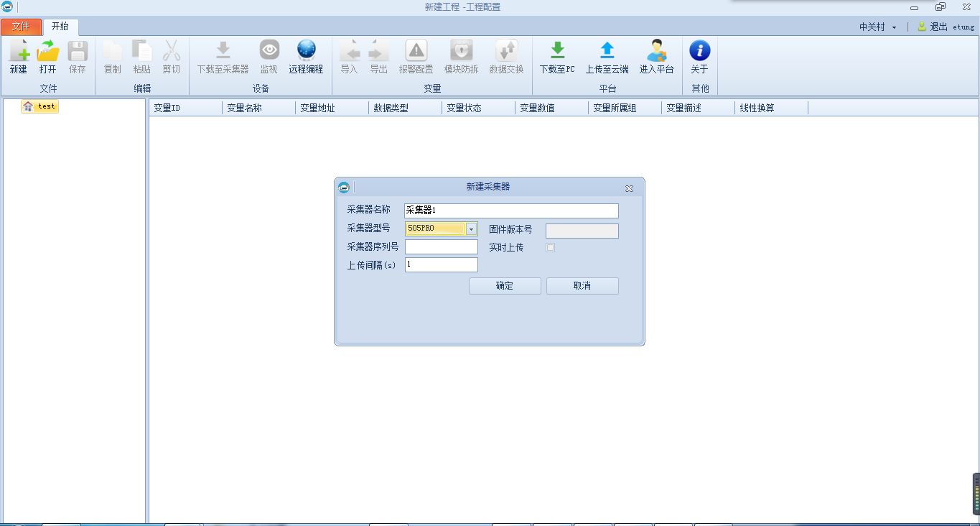Screen dimensions: 980x526
Task: Open 远程编程 remote programming globe icon
Action: 307,50
